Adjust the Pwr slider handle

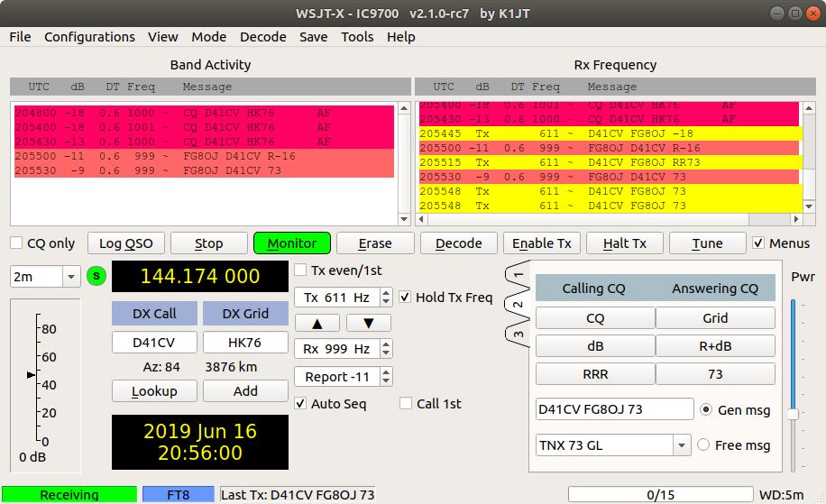click(793, 414)
